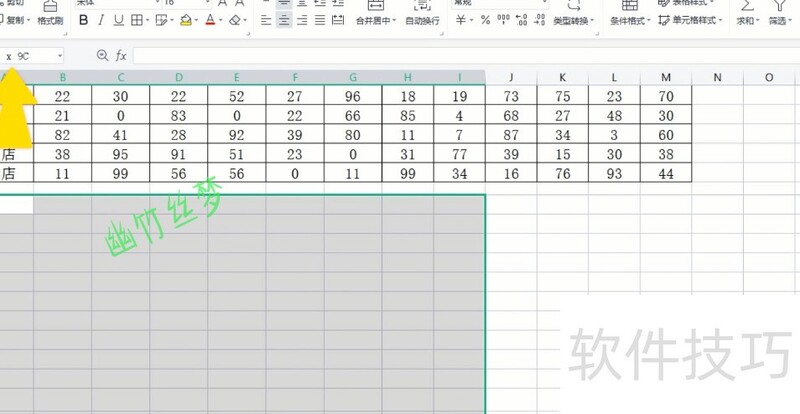Select the cell containing 85

(408, 115)
